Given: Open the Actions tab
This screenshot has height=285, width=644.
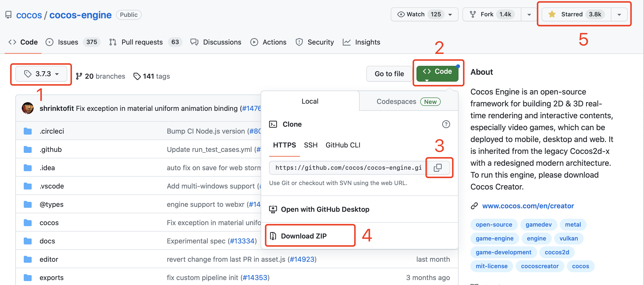Looking at the screenshot, I should 268,42.
